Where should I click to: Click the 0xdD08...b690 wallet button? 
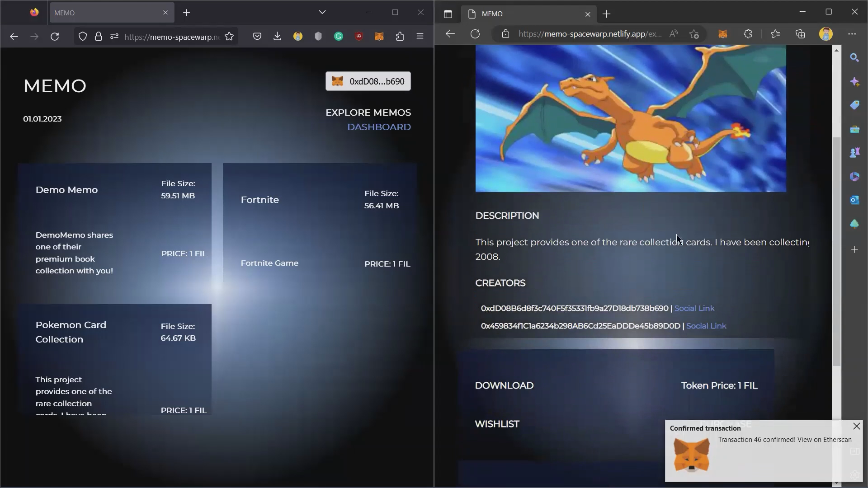[368, 81]
